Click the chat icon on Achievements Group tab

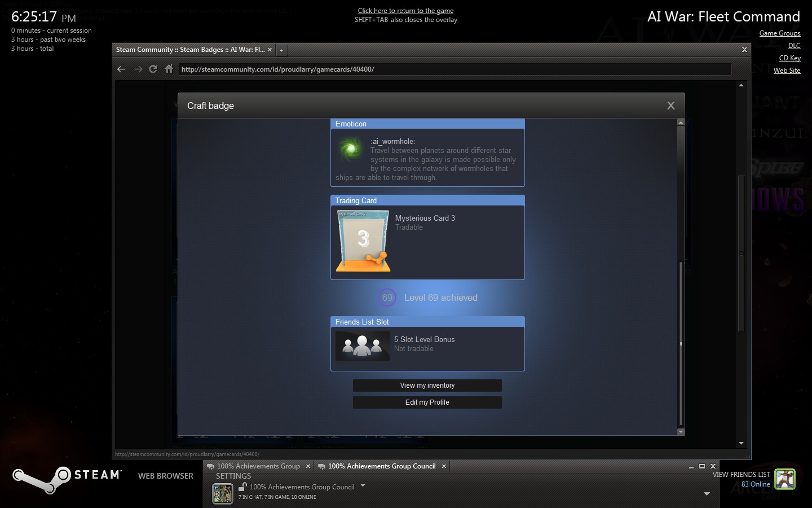point(210,466)
